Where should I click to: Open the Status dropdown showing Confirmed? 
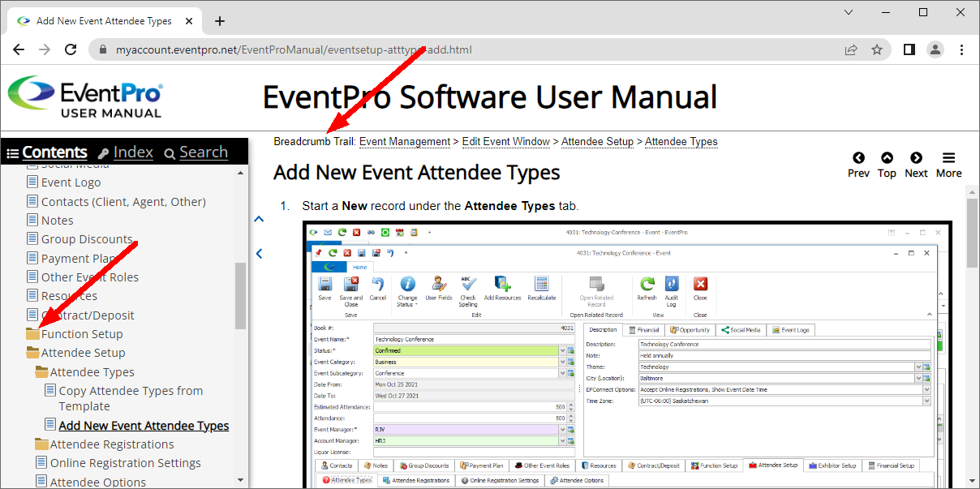pos(562,350)
